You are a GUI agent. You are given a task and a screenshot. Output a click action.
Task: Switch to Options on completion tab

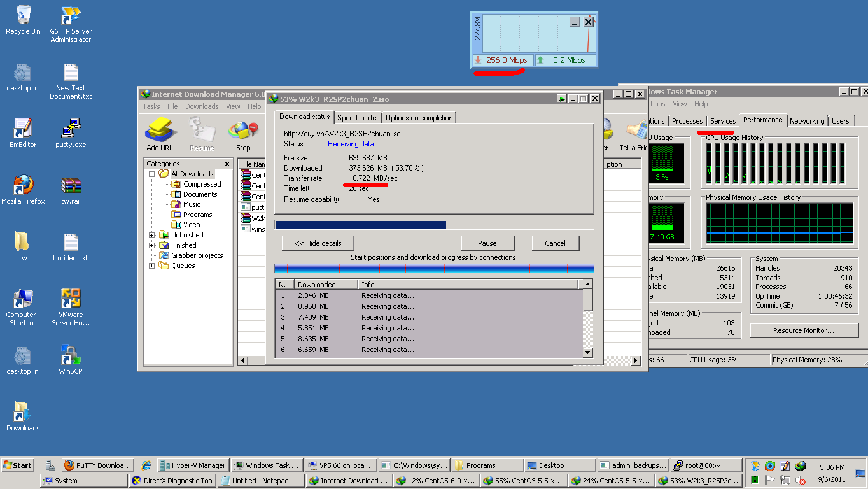coord(419,118)
